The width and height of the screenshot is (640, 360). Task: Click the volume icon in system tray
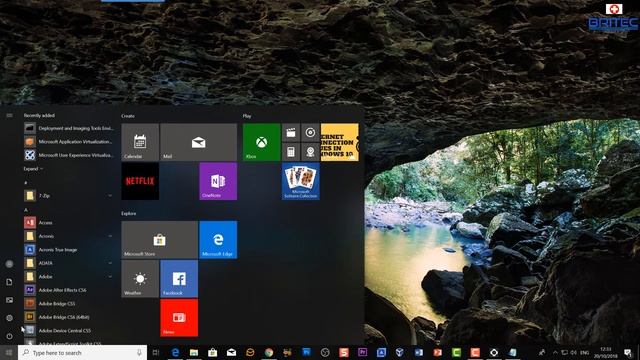573,353
